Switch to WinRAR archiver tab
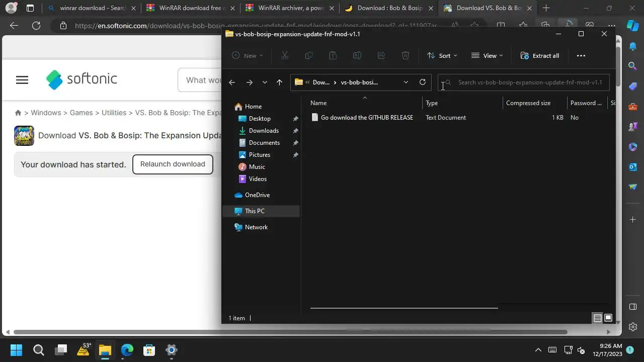The height and width of the screenshot is (362, 644). point(290,8)
